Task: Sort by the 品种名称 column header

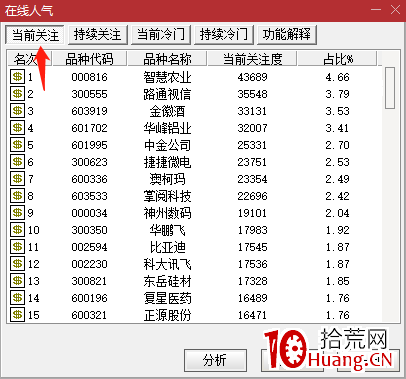Action: click(x=167, y=59)
